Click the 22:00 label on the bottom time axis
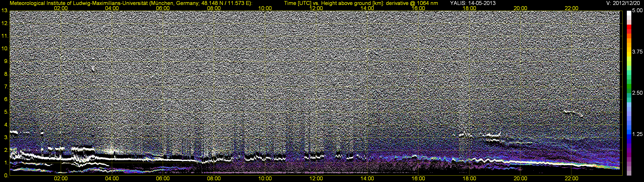 point(571,179)
